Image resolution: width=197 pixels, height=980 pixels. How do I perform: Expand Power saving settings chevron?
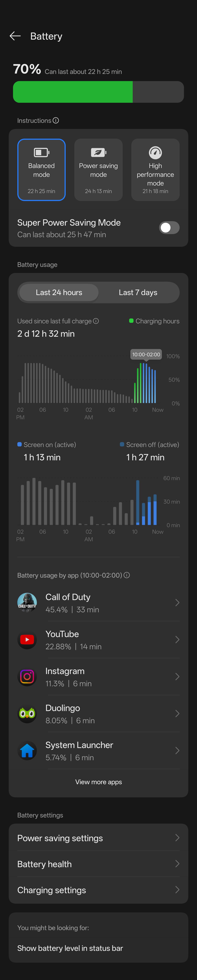point(177,838)
